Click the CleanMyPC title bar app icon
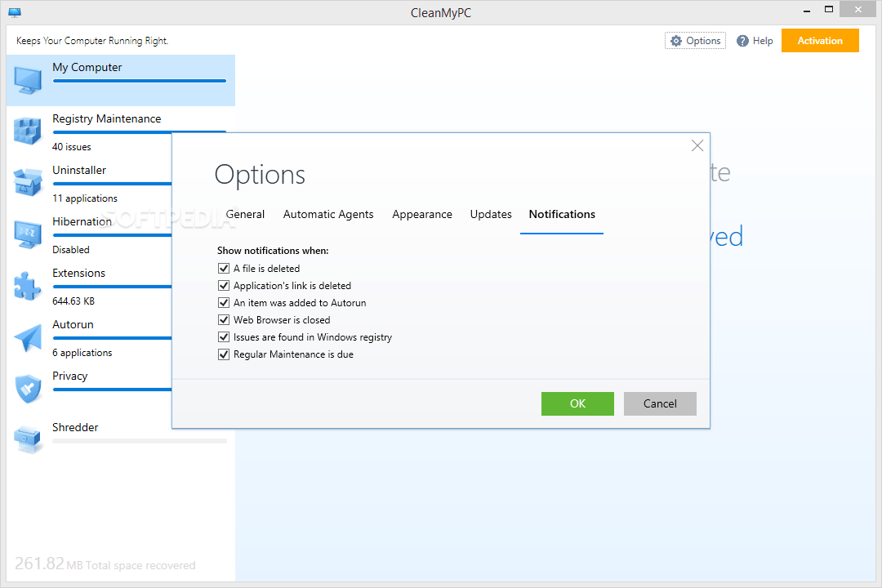 pyautogui.click(x=15, y=12)
